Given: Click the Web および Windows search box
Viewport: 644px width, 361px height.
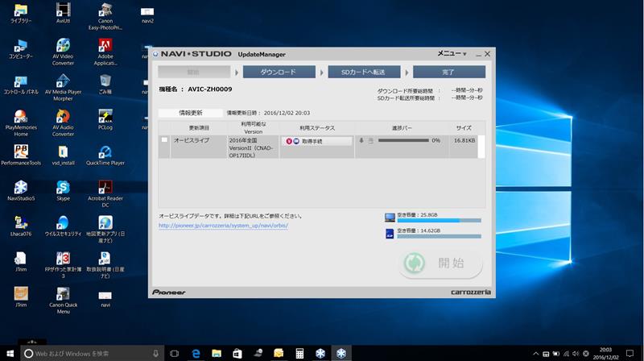Looking at the screenshot, I should (x=92, y=353).
